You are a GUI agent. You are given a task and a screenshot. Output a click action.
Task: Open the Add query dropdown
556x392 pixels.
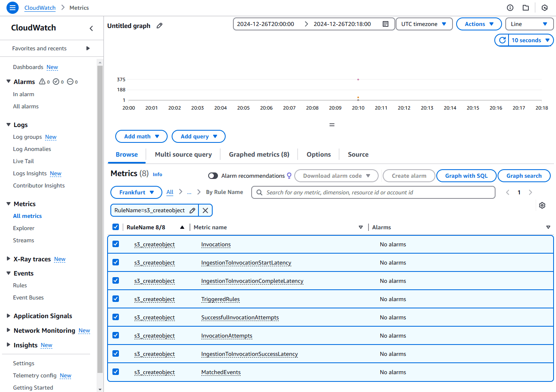pos(198,136)
